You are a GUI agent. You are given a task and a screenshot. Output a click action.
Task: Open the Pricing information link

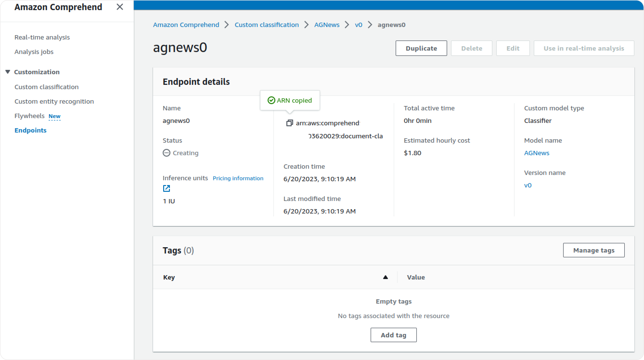(x=238, y=178)
